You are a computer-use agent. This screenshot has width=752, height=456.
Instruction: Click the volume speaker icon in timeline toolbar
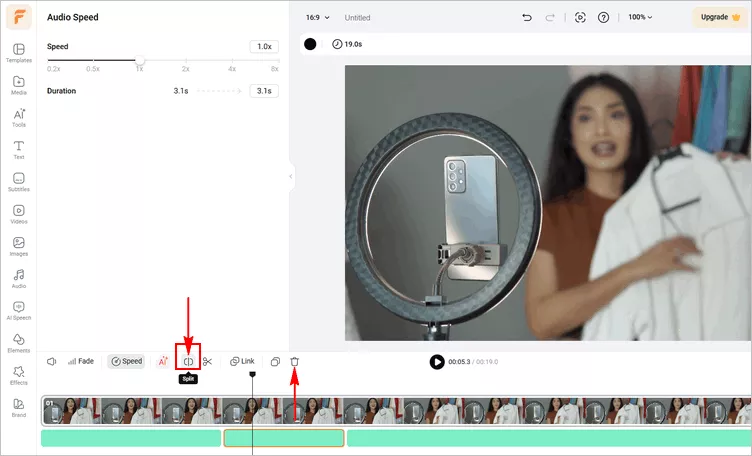click(x=52, y=362)
